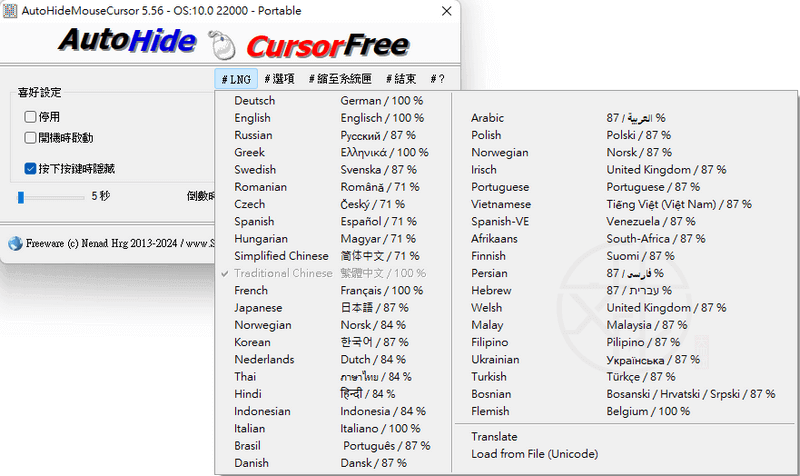Choose Load from File (Unicode)
This screenshot has height=476, width=800.
tap(625, 454)
